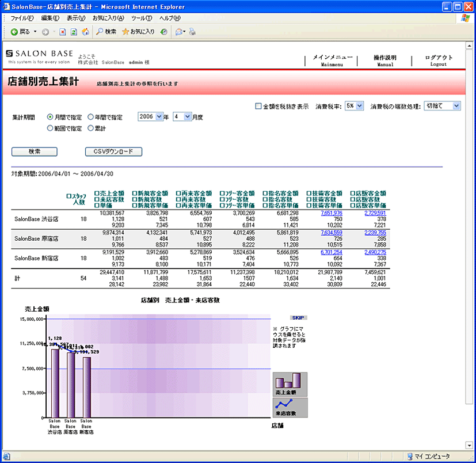Screen dimensions: 476x463
Task: Toggle the 売上金額 column checkbox
Action: [x=97, y=193]
